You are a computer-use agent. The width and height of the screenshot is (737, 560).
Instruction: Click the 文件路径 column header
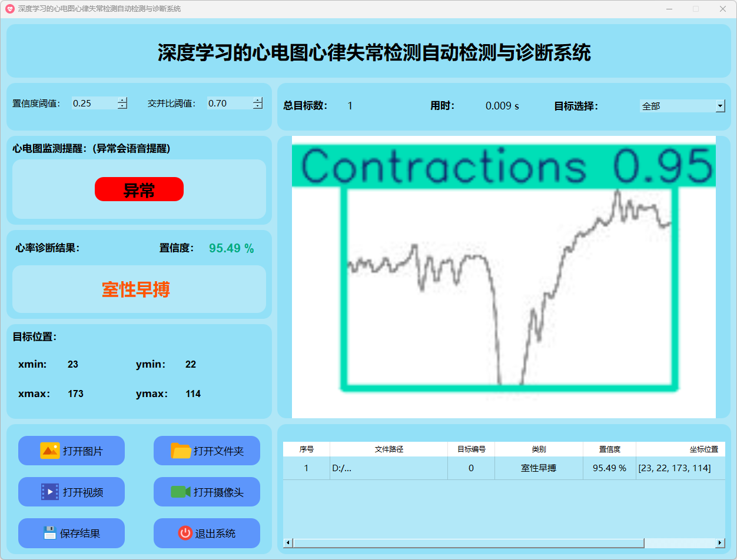tap(389, 449)
